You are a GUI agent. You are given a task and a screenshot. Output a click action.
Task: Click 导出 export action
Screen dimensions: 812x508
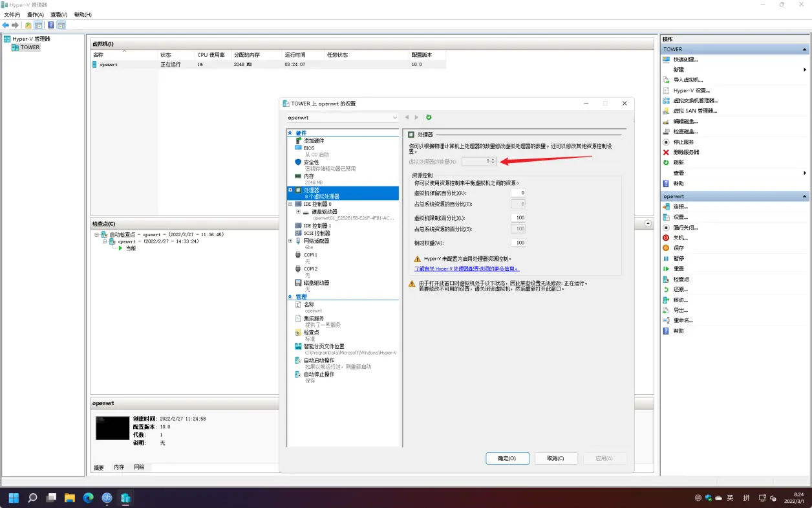(x=680, y=310)
